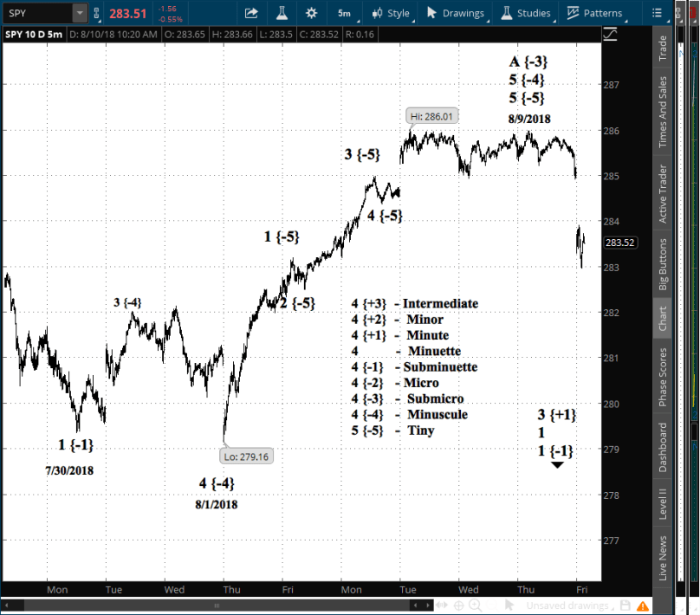Open the flask Edit Studies icon

[x=282, y=13]
